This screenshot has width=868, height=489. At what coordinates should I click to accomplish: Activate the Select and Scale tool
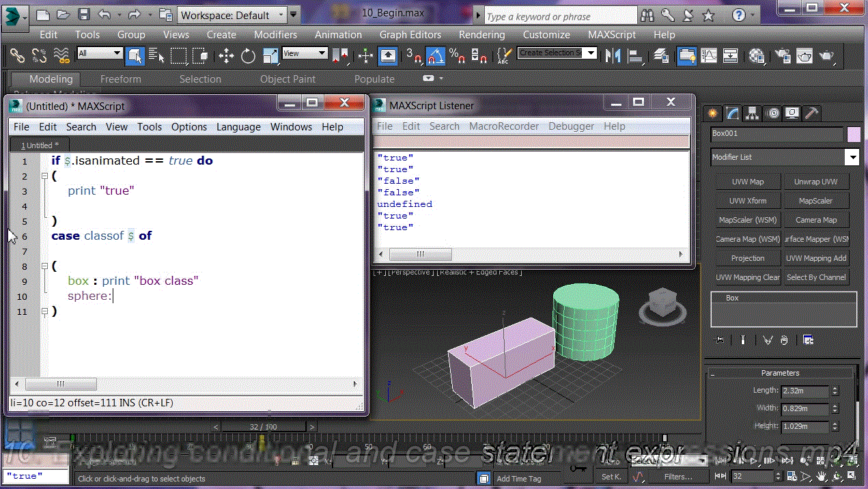(270, 55)
